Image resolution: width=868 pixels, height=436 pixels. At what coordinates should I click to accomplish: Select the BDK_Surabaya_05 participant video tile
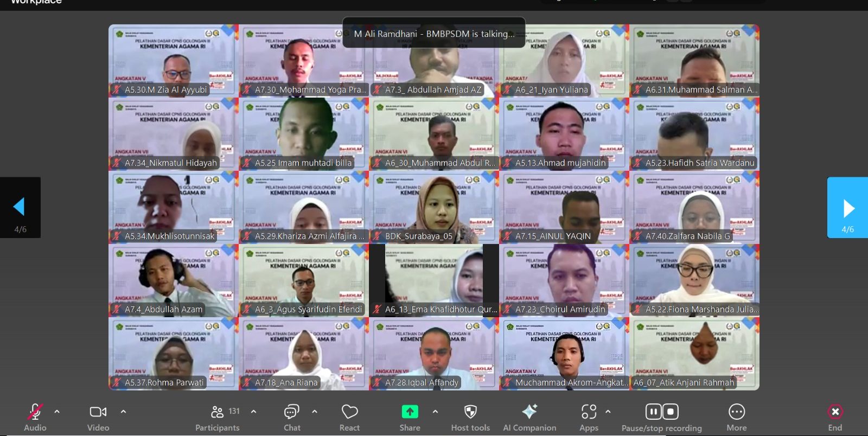434,207
